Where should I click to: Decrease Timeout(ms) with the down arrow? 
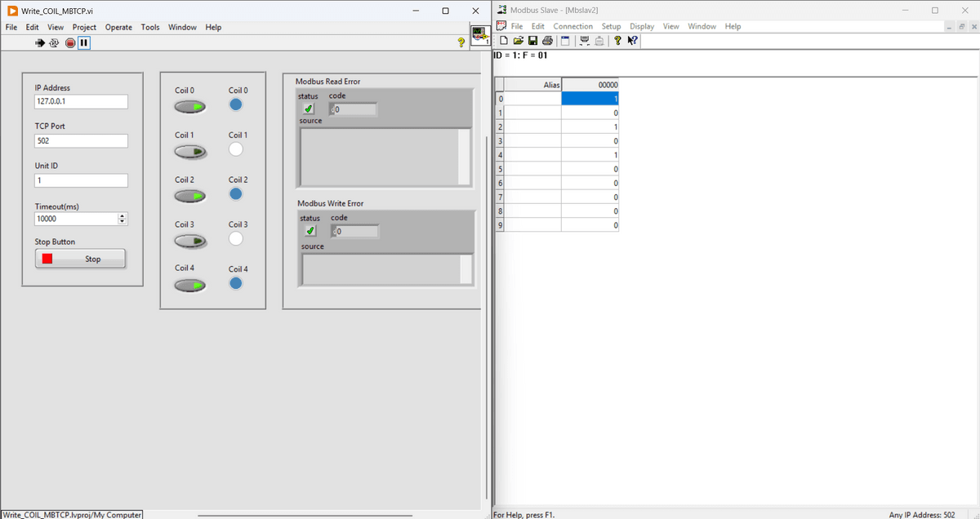tap(122, 222)
